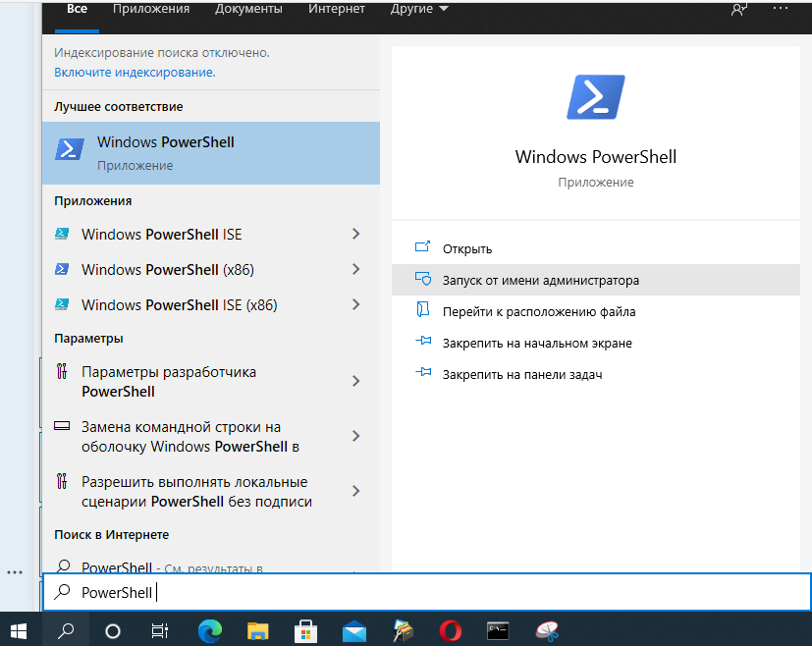The image size is (812, 646).
Task: Open Microsoft Store from the taskbar
Action: (305, 631)
